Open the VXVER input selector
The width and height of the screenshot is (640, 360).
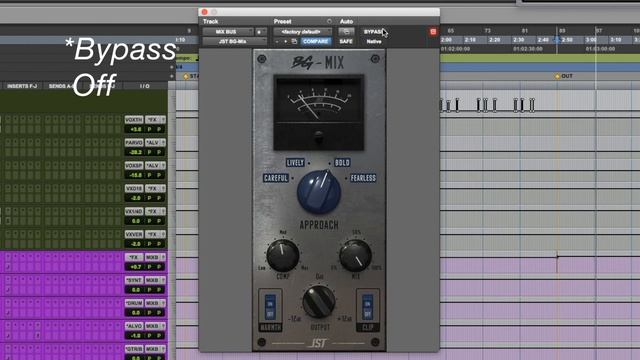(134, 234)
